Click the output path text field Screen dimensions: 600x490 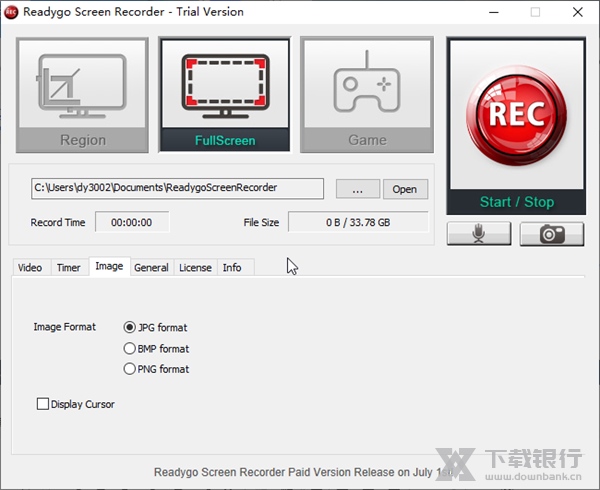[178, 188]
